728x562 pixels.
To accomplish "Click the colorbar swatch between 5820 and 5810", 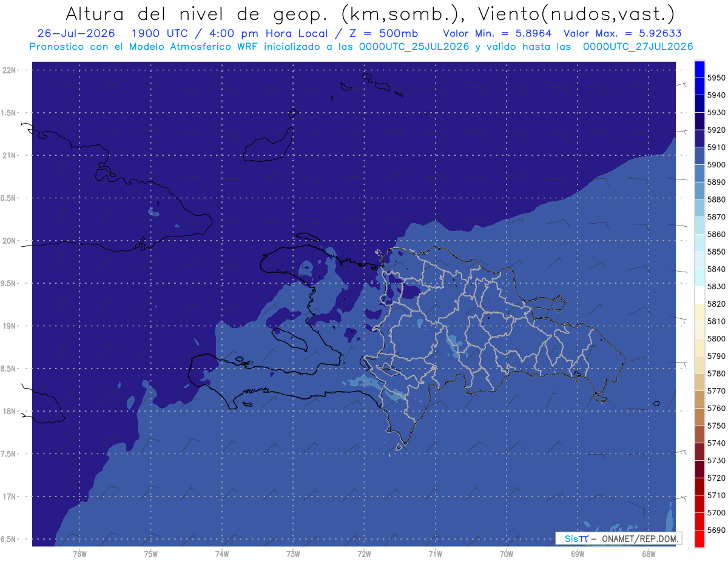I will pos(699,312).
